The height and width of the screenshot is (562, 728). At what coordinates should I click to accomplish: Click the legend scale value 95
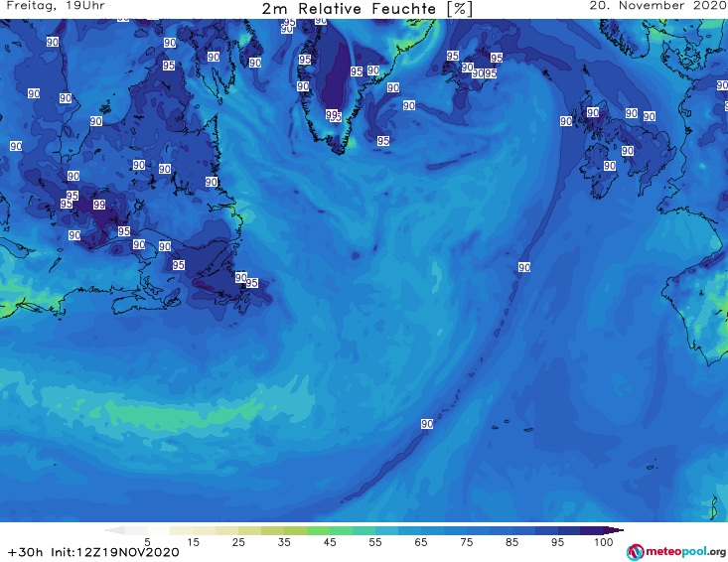(x=557, y=542)
